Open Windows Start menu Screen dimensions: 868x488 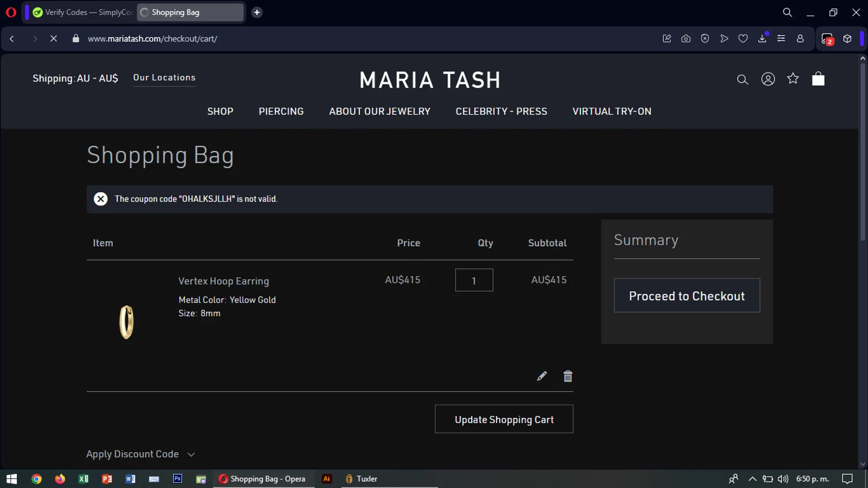tap(12, 479)
